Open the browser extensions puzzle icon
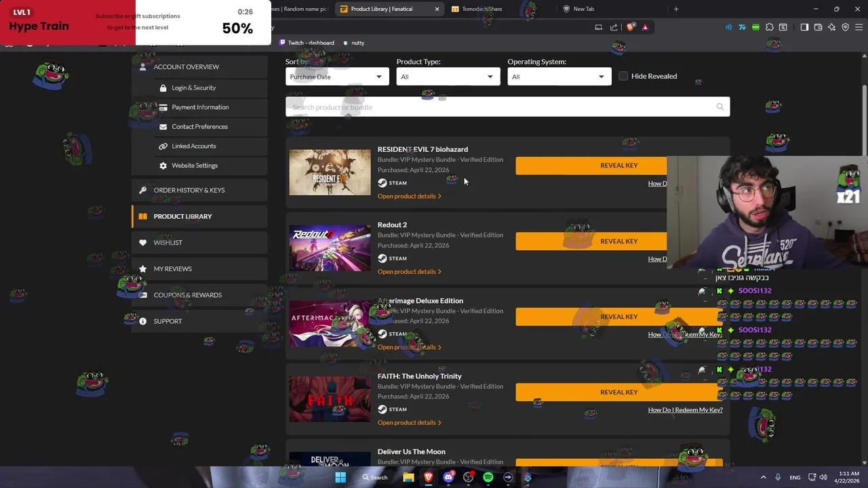Image resolution: width=868 pixels, height=488 pixels. pos(770,27)
